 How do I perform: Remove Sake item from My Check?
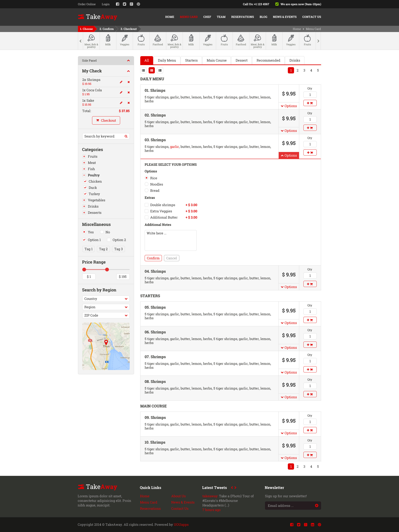(129, 103)
